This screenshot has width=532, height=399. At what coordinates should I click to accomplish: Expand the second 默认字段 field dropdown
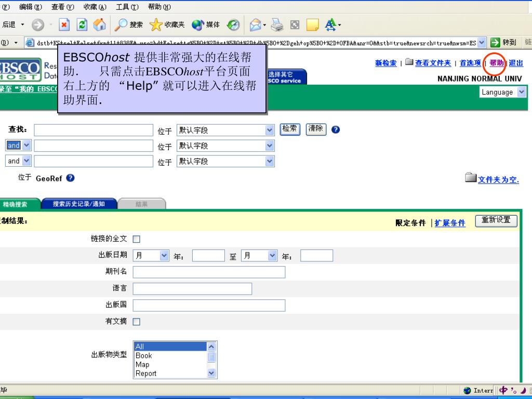point(270,145)
